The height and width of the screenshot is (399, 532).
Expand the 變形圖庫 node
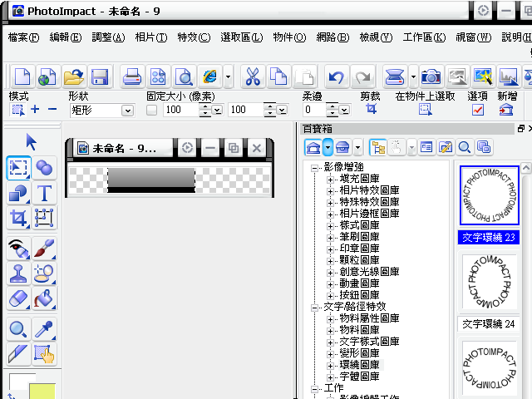[x=330, y=354]
